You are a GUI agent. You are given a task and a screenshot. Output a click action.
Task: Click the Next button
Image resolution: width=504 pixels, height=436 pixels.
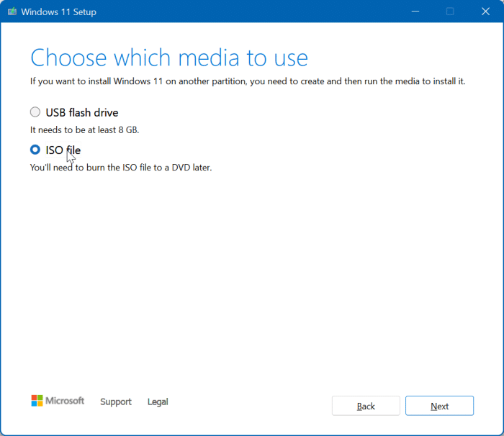[x=439, y=406]
